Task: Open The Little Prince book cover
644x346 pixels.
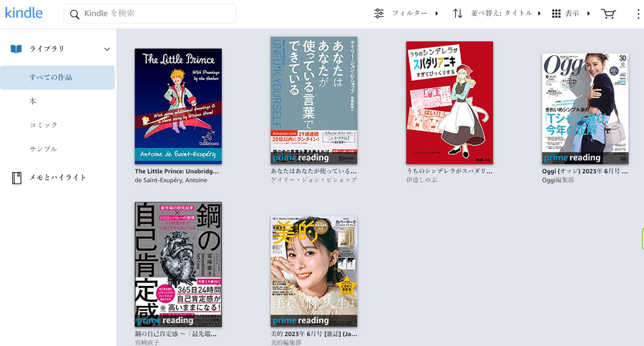Action: tap(178, 107)
